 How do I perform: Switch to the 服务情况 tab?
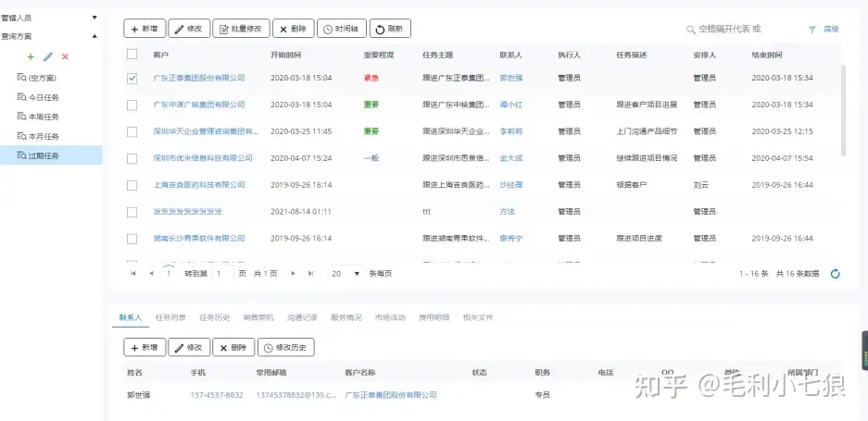click(x=346, y=317)
